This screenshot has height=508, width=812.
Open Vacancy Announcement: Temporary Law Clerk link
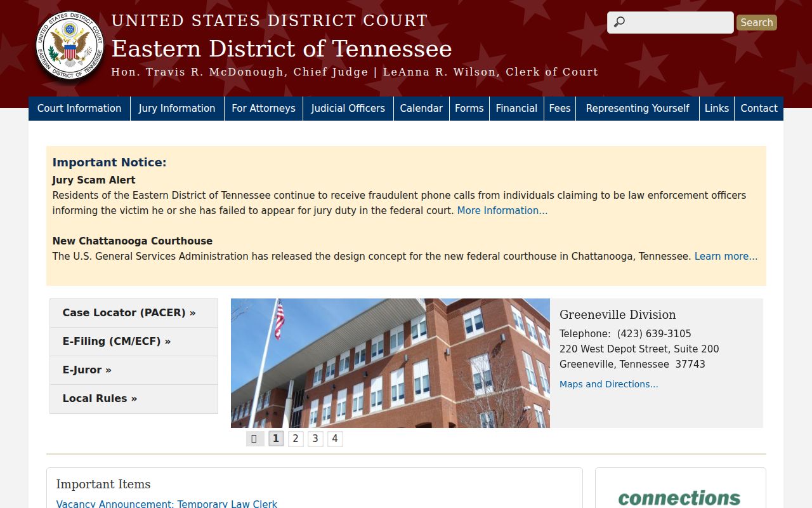coord(167,504)
